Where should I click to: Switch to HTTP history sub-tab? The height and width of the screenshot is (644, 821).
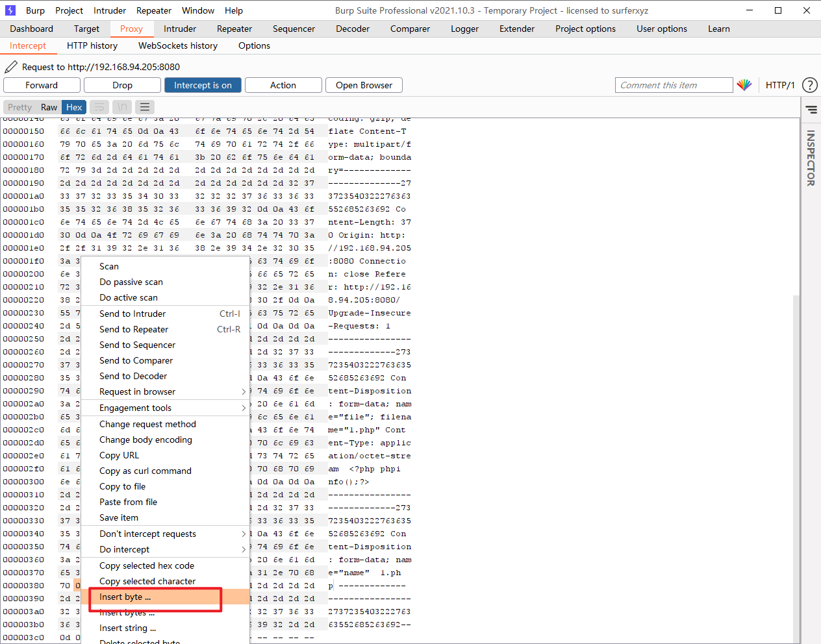92,45
